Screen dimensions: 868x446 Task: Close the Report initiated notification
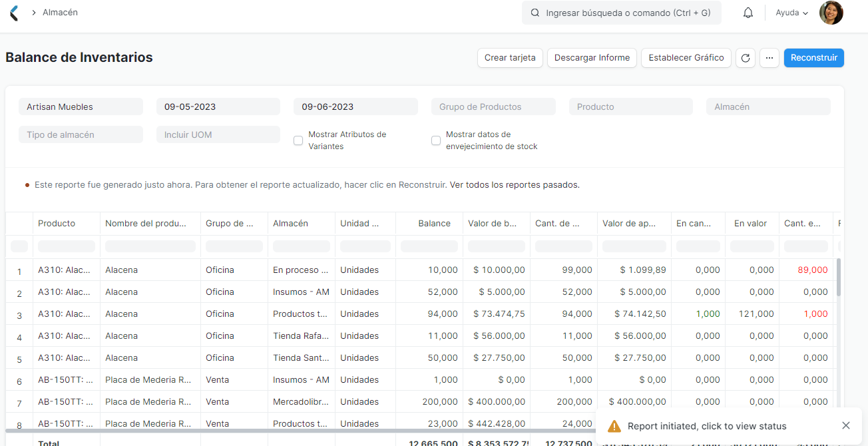[846, 426]
